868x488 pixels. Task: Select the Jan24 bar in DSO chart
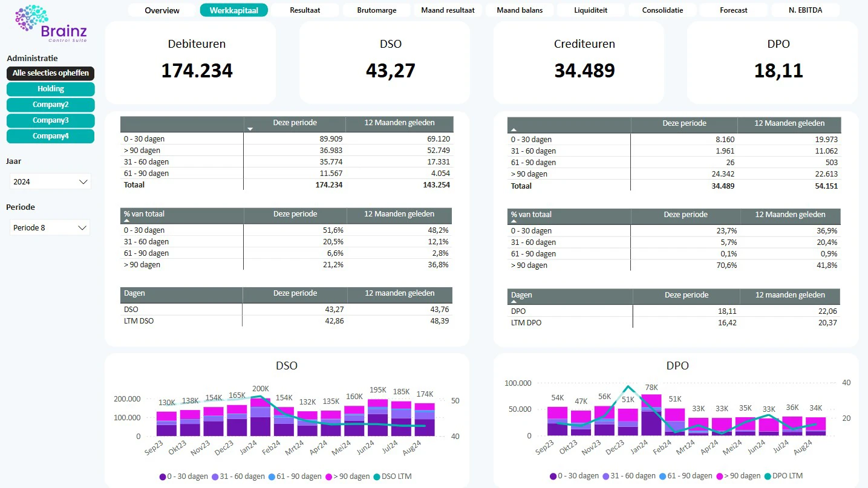(x=260, y=417)
